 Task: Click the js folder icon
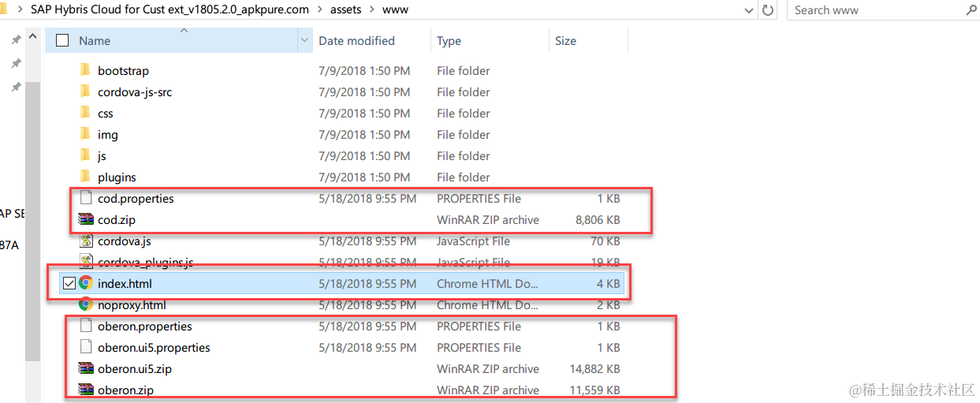pos(86,155)
